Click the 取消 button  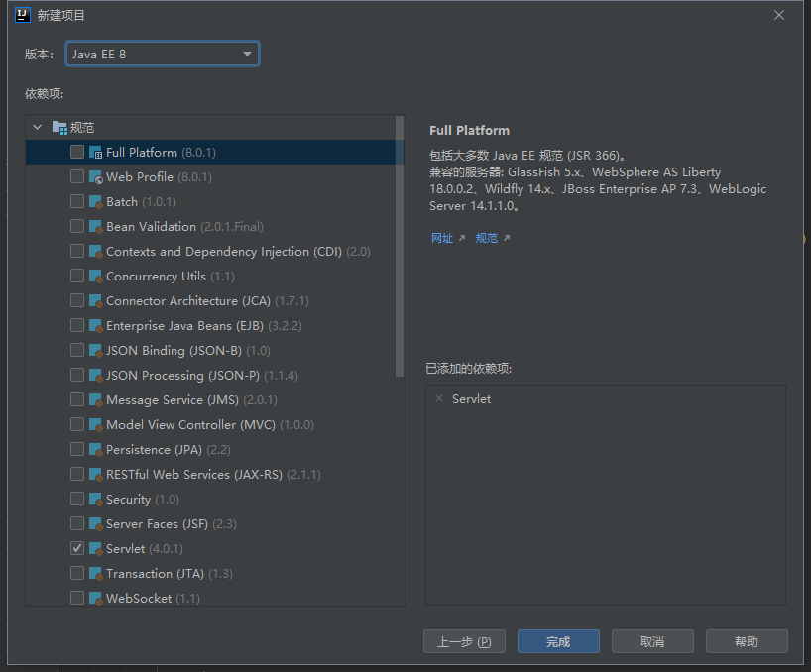652,641
